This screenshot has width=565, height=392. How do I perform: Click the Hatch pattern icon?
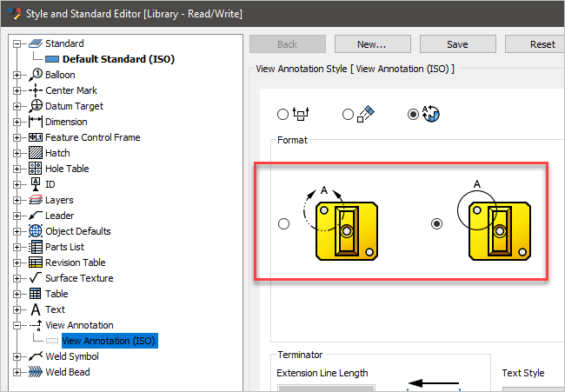(36, 153)
